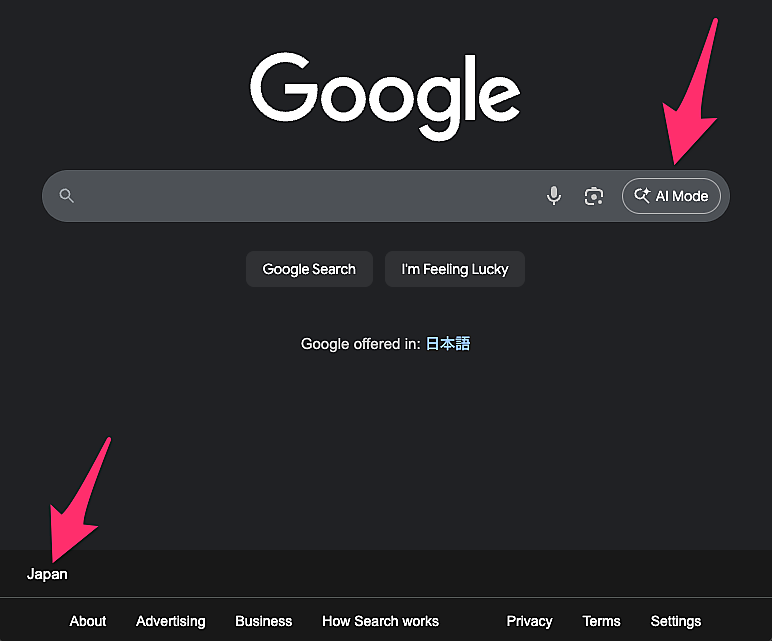Click the "Google offered in:" text
This screenshot has height=641, width=772.
click(x=360, y=344)
